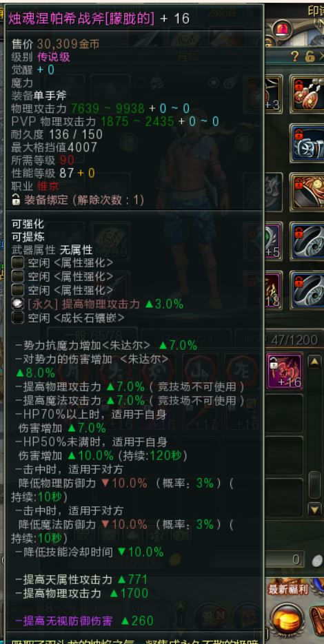Click inventory scroll down arrow

[314, 510]
